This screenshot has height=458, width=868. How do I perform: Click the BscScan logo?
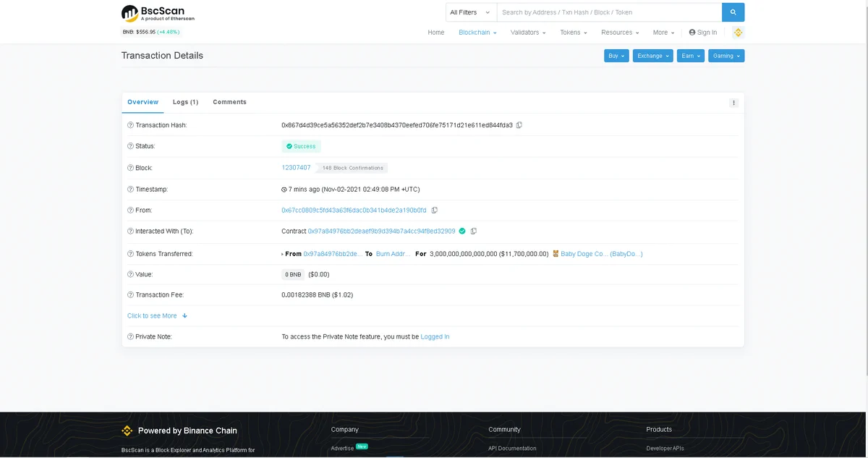[158, 13]
